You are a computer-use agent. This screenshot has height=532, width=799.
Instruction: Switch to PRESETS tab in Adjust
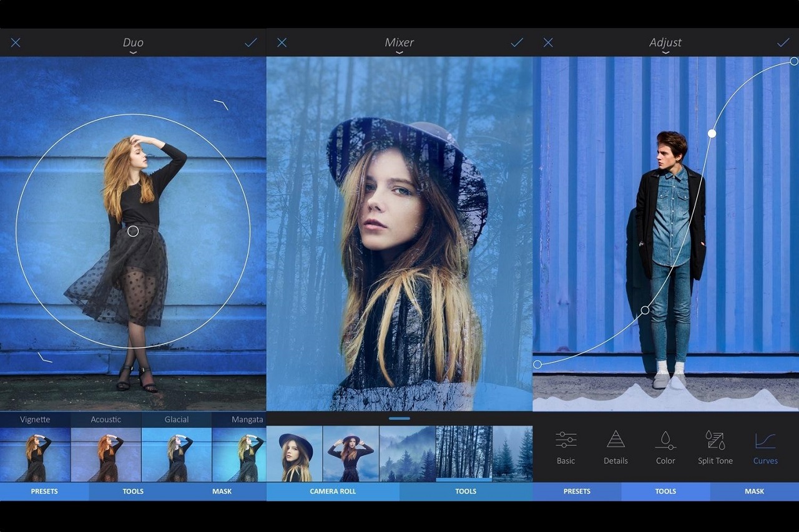(x=577, y=491)
